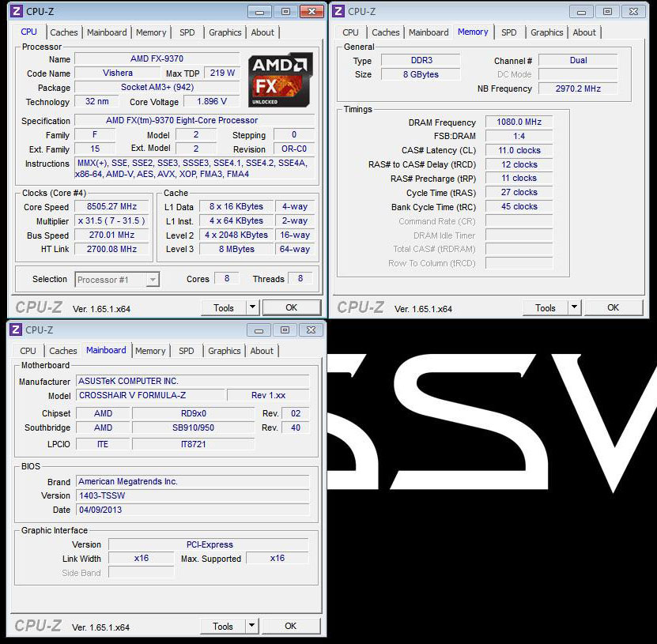The image size is (657, 644).
Task: Select Graphics tab in Memory window
Action: (547, 32)
